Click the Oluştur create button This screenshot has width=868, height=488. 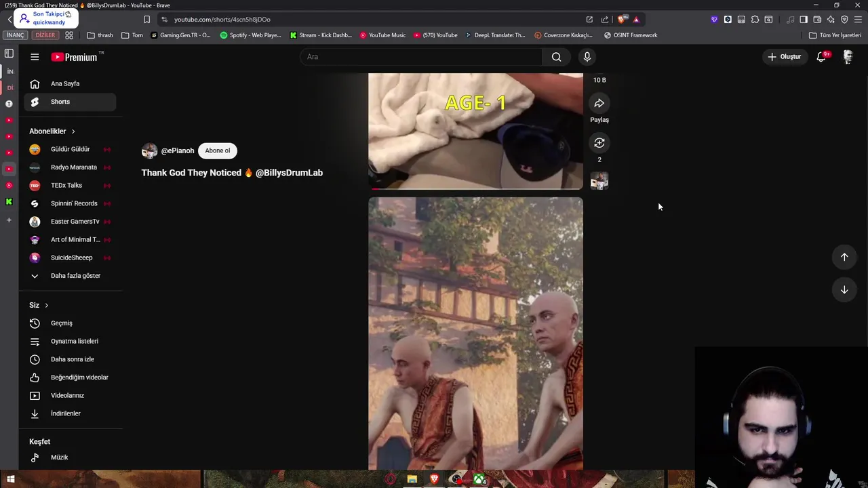click(x=784, y=57)
